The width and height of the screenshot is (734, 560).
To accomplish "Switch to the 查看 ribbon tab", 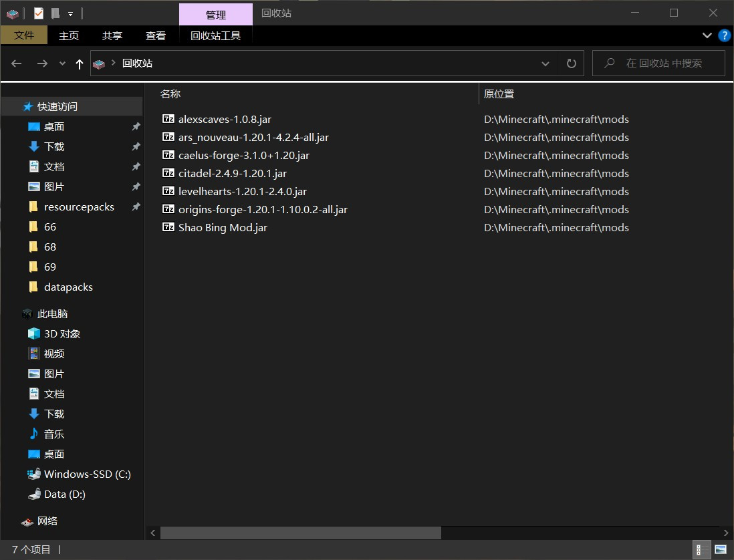I will [156, 35].
